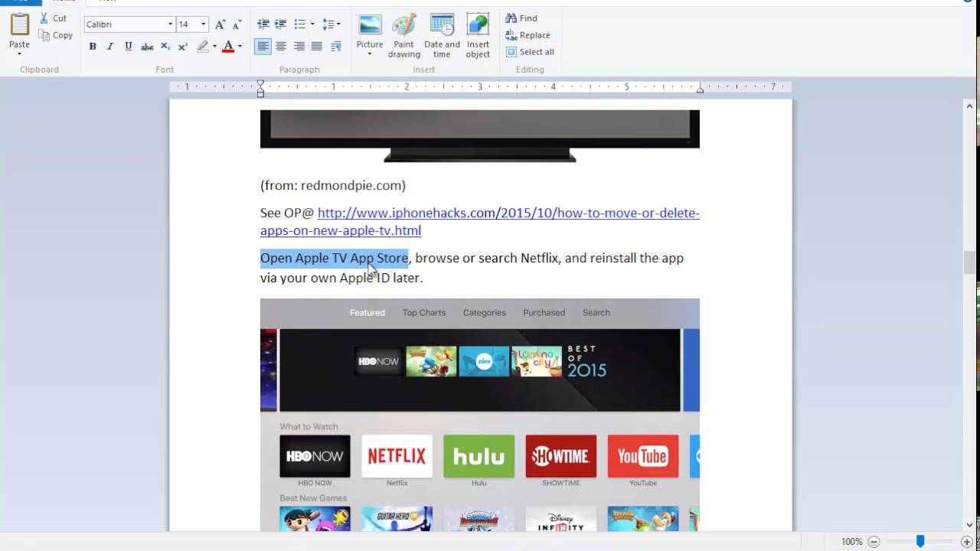This screenshot has width=980, height=551.
Task: Toggle Strikethrough formatting
Action: (x=147, y=47)
